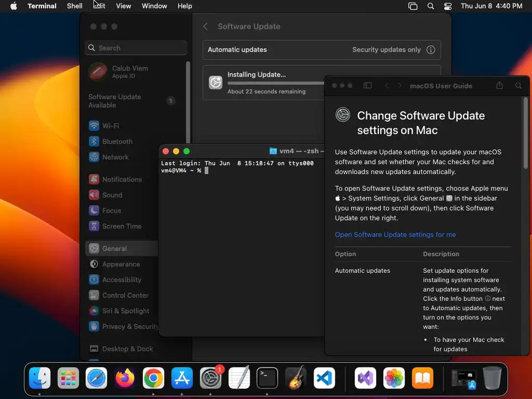The image size is (532, 399).
Task: Open Privacy & Security settings in sidebar
Action: tap(123, 326)
